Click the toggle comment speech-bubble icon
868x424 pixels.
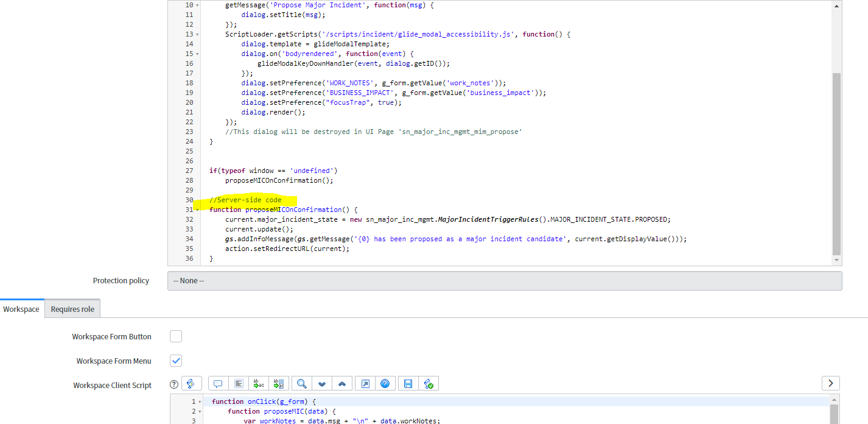pyautogui.click(x=218, y=384)
